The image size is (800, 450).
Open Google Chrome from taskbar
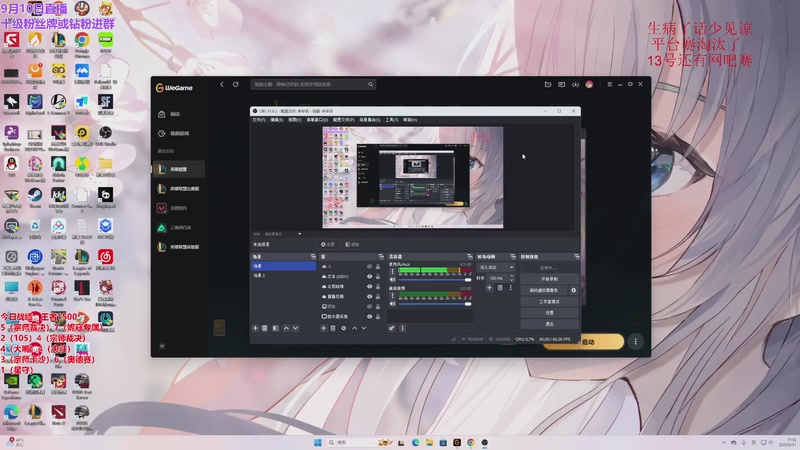point(471,442)
